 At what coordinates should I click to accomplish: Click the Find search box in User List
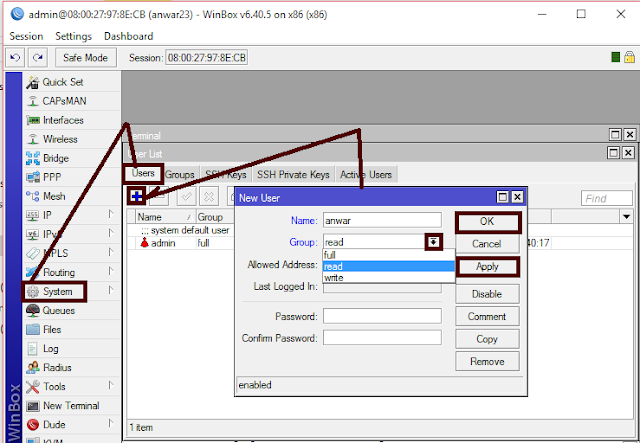(x=607, y=198)
